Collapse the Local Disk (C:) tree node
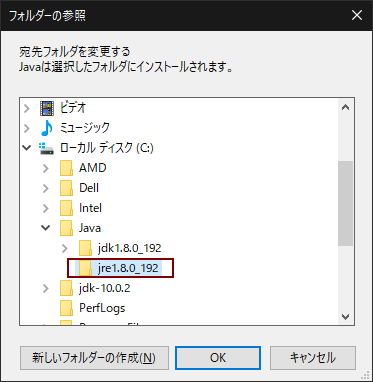Screen dimensions: 373x382 (27, 148)
